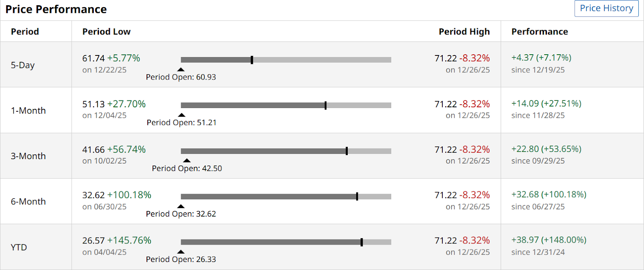This screenshot has width=644, height=270.
Task: Click the 3-Month period low 41.66
Action: click(93, 150)
